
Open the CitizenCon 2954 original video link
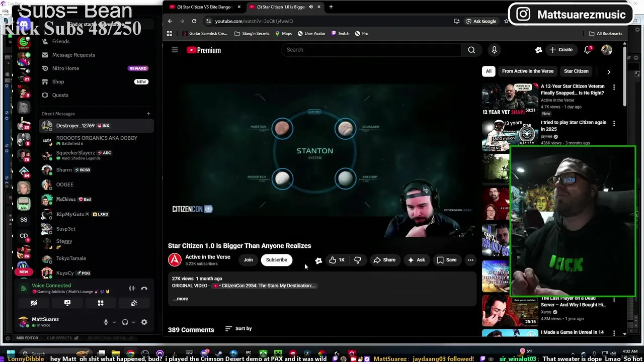[265, 286]
